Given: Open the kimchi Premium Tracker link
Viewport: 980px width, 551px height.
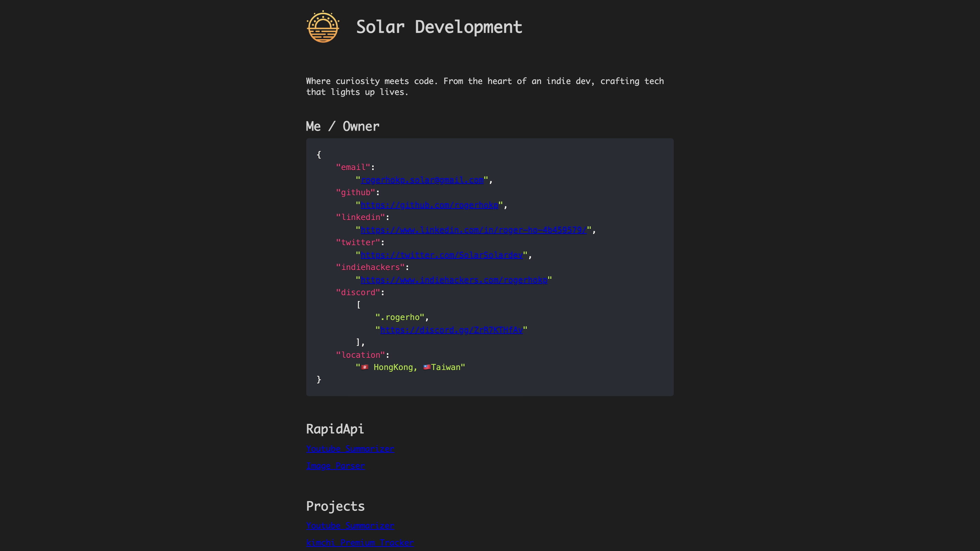Looking at the screenshot, I should (x=360, y=542).
